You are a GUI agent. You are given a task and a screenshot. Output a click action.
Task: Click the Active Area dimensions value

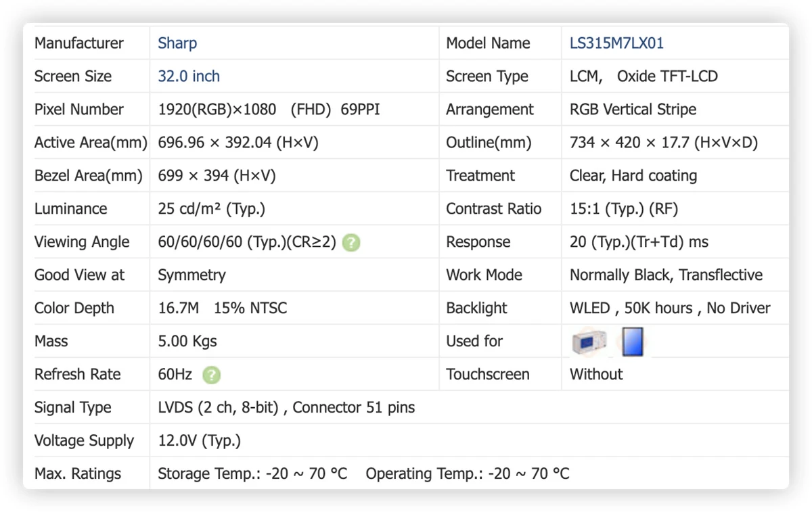238,143
